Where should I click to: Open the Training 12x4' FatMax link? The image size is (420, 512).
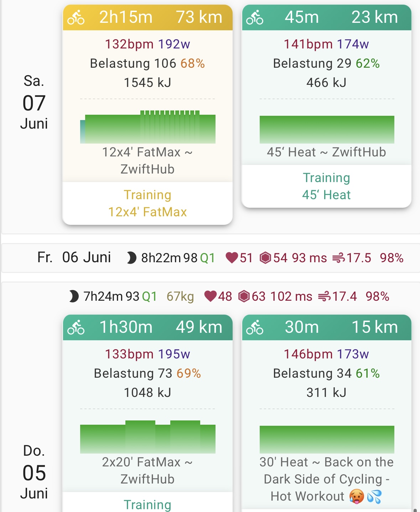[x=147, y=203]
